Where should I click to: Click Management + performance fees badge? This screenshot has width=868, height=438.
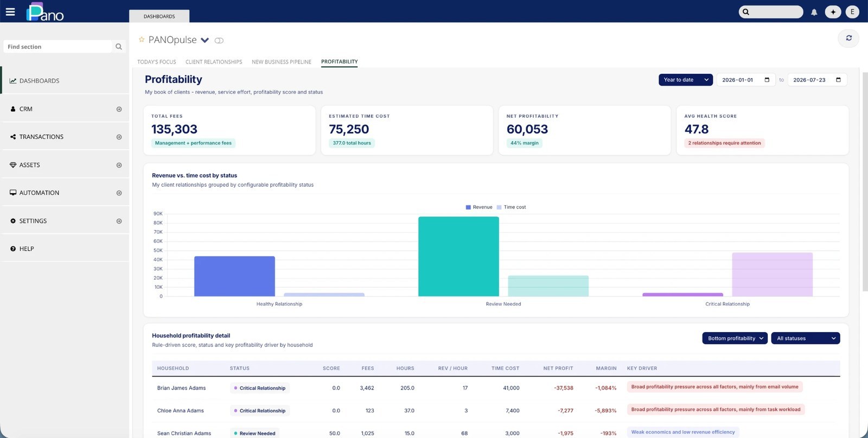tap(193, 143)
